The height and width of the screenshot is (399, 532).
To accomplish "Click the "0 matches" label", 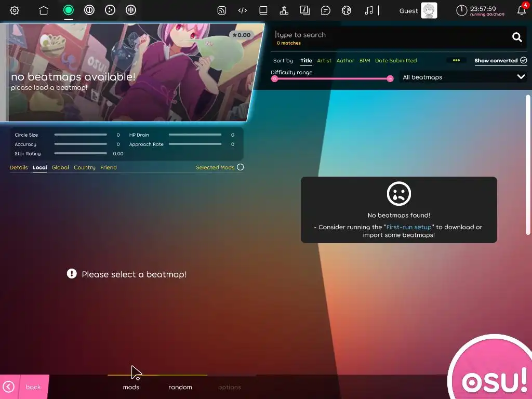I will [x=289, y=43].
